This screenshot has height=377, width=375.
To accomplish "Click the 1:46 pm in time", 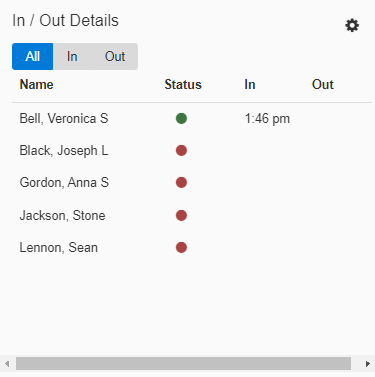I will coord(267,119).
